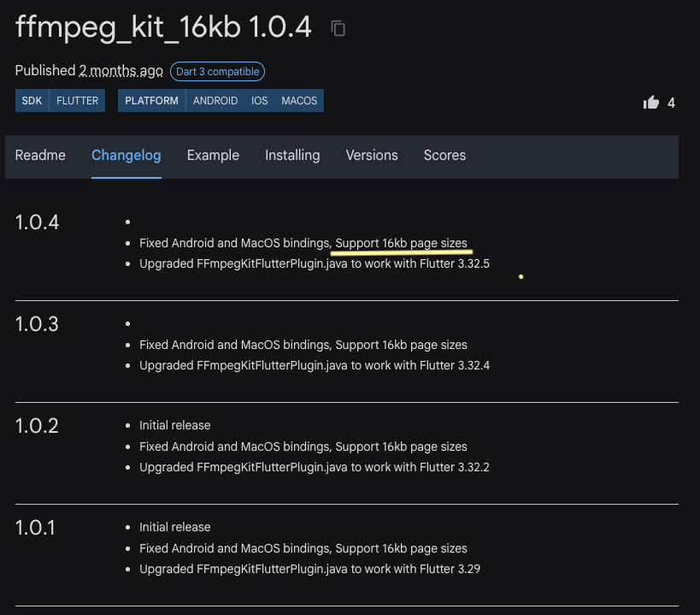Click the 1.0.3 changelog version heading
The width and height of the screenshot is (700, 615).
click(37, 324)
